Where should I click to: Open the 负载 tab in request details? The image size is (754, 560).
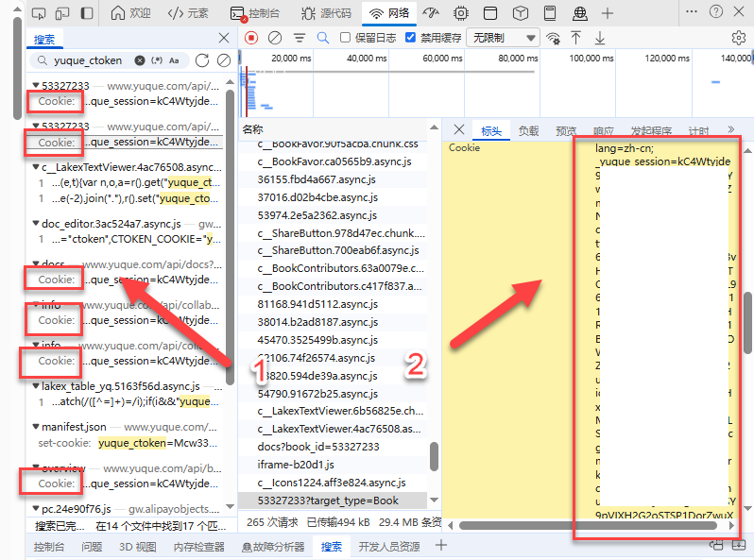[x=528, y=131]
